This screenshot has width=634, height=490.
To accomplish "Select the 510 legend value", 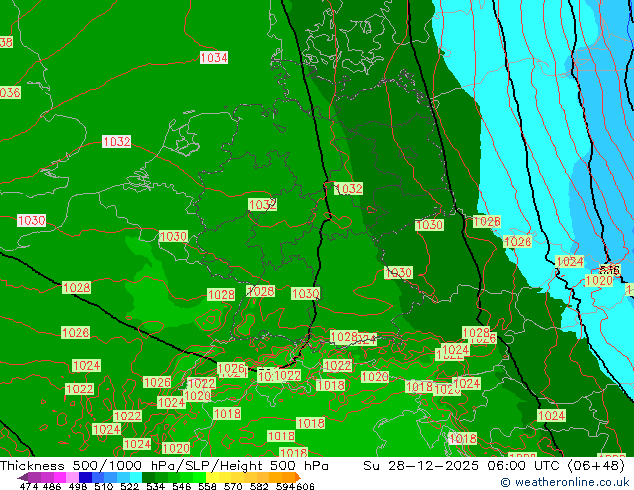I will pos(104,486).
